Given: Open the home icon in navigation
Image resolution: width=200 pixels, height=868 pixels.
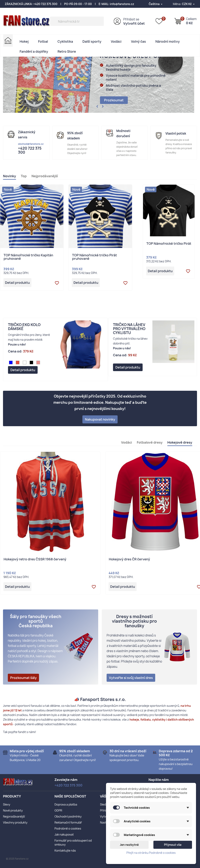Looking at the screenshot, I should click(8, 41).
